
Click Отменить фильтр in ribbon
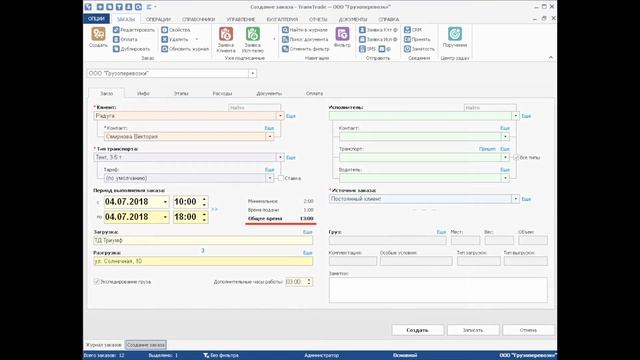[x=306, y=49]
